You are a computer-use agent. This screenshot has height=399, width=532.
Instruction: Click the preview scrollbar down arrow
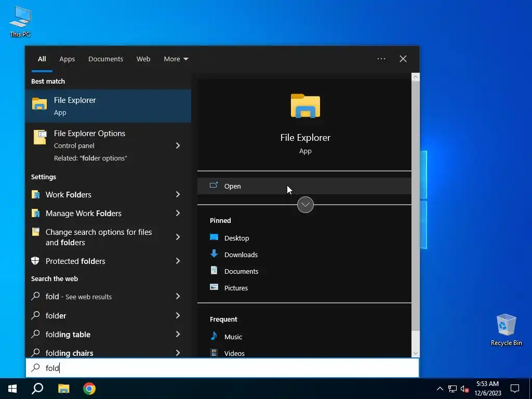(x=416, y=353)
